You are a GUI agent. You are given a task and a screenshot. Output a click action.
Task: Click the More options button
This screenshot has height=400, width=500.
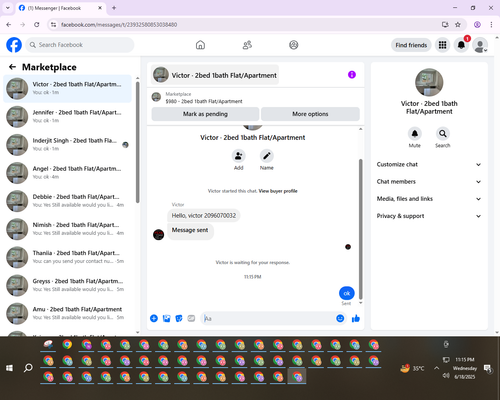click(310, 114)
